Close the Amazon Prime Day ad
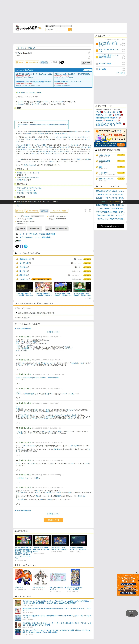The image size is (139, 644). [x=137, y=572]
